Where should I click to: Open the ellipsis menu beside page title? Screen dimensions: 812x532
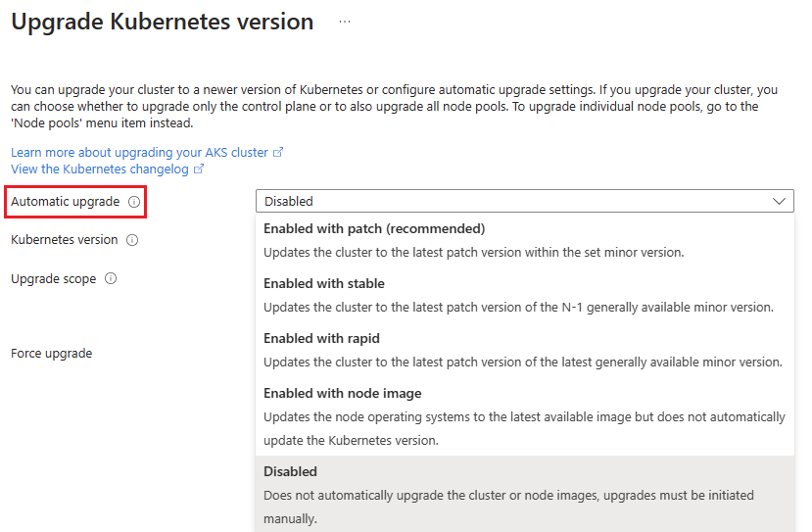[x=344, y=22]
